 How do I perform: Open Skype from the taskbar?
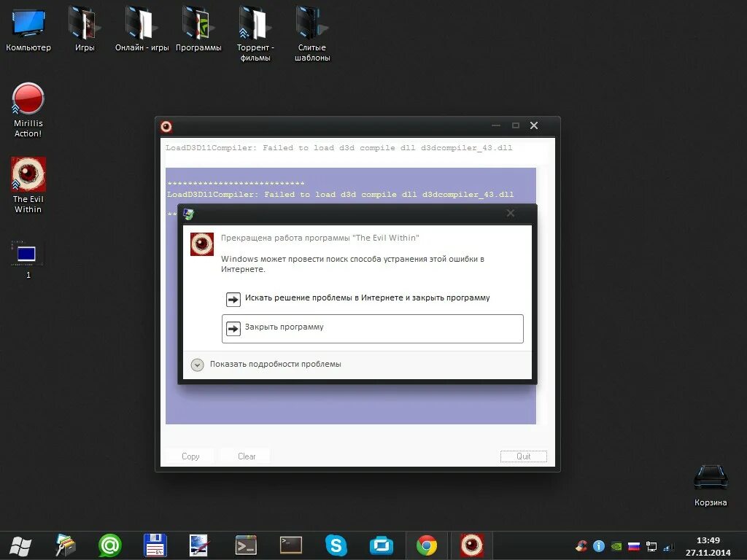336,545
